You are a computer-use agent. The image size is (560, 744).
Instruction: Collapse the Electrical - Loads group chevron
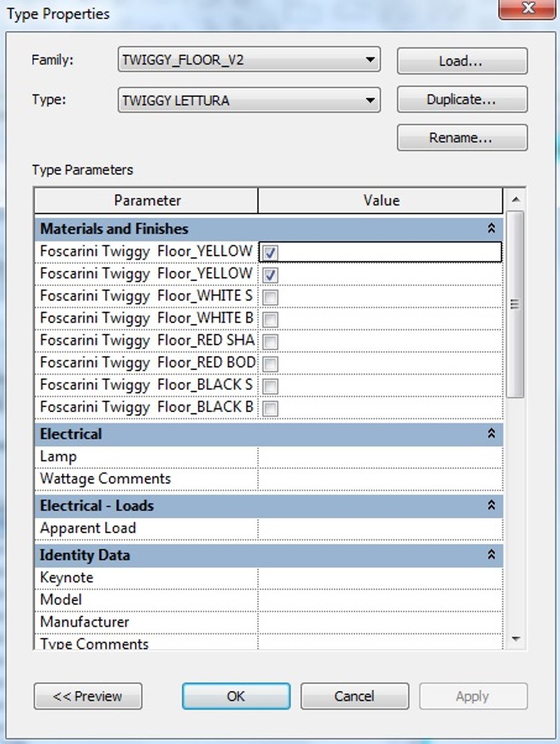pos(491,505)
